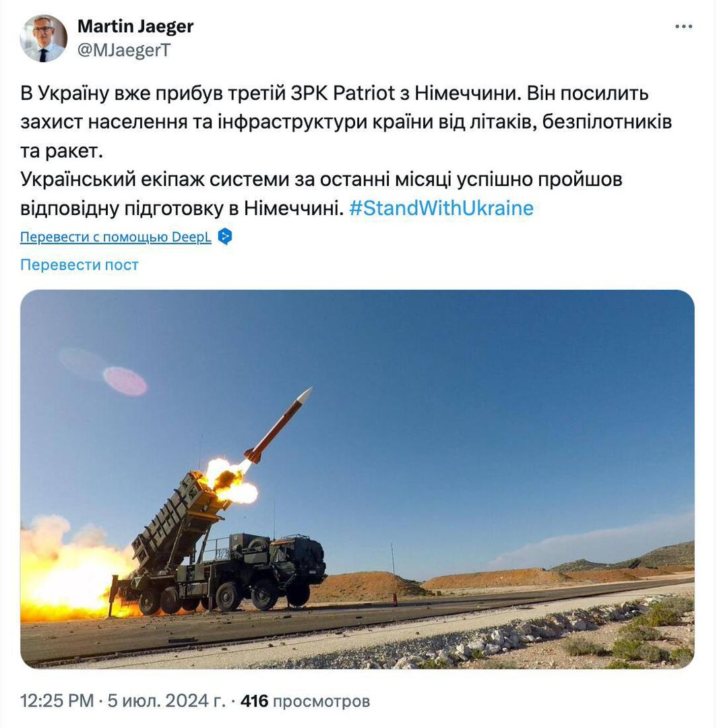Click the DeepL logo icon

tap(225, 237)
